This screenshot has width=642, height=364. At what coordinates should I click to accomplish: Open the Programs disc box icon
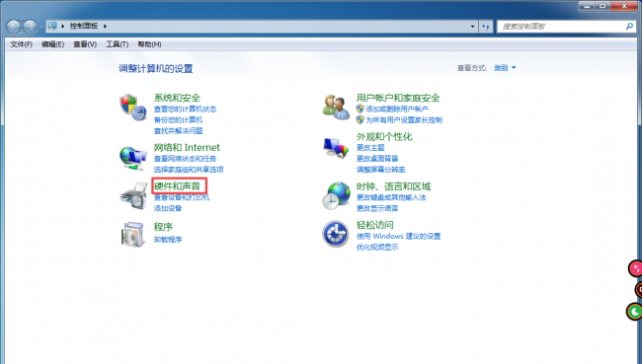click(x=133, y=235)
